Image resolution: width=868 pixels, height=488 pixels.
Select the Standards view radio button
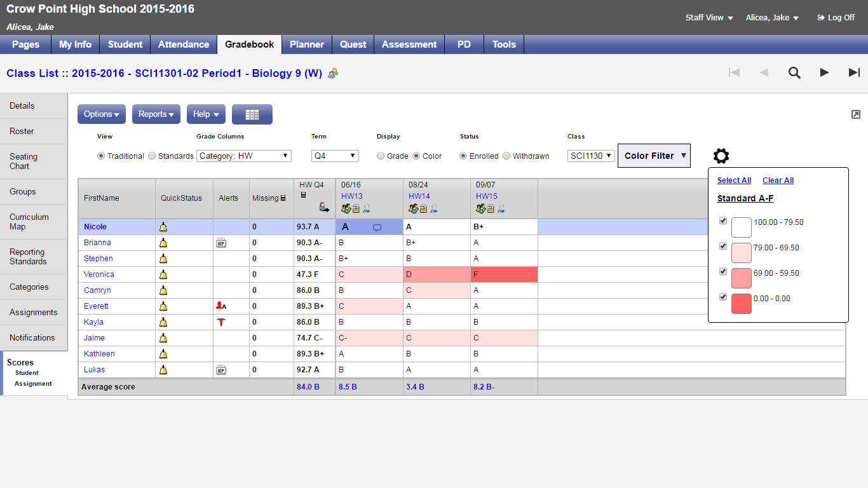pyautogui.click(x=152, y=156)
